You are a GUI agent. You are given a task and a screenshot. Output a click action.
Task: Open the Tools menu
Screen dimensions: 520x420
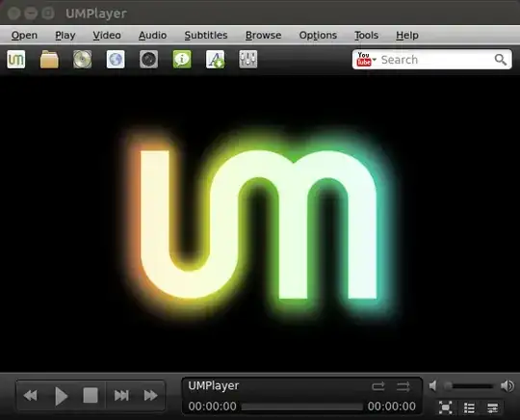(x=366, y=36)
